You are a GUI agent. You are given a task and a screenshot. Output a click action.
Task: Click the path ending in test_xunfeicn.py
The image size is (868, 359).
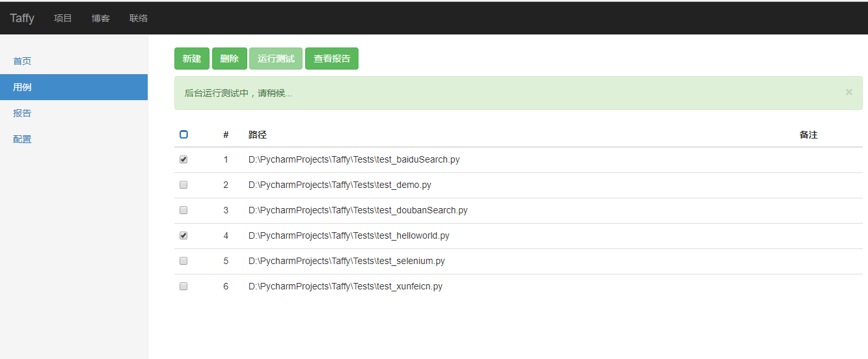tap(346, 286)
